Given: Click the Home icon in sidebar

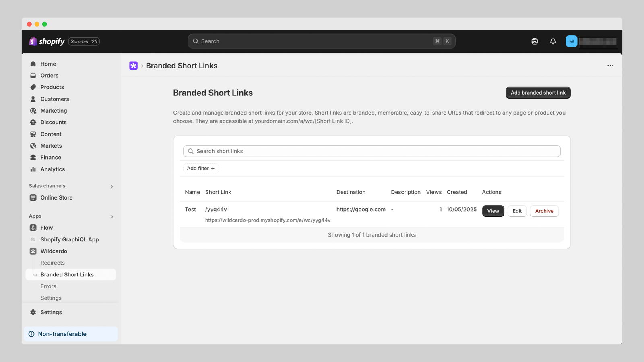Looking at the screenshot, I should [x=33, y=64].
